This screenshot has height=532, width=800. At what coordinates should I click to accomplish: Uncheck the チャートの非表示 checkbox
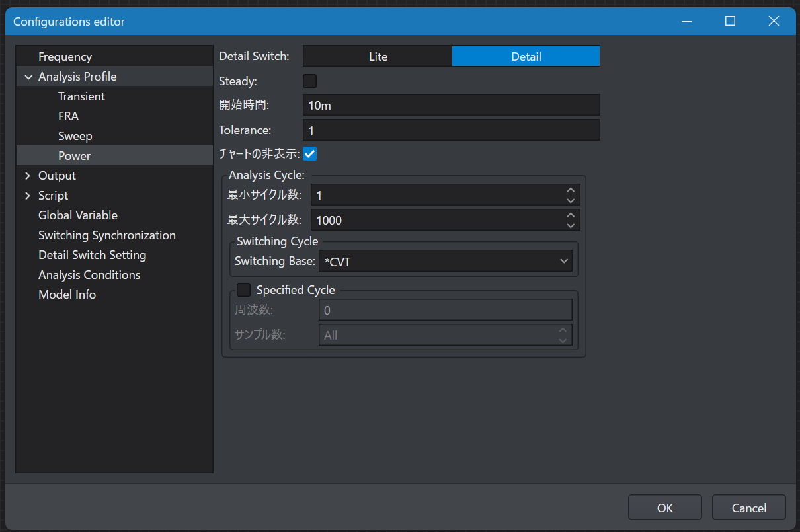pyautogui.click(x=309, y=154)
